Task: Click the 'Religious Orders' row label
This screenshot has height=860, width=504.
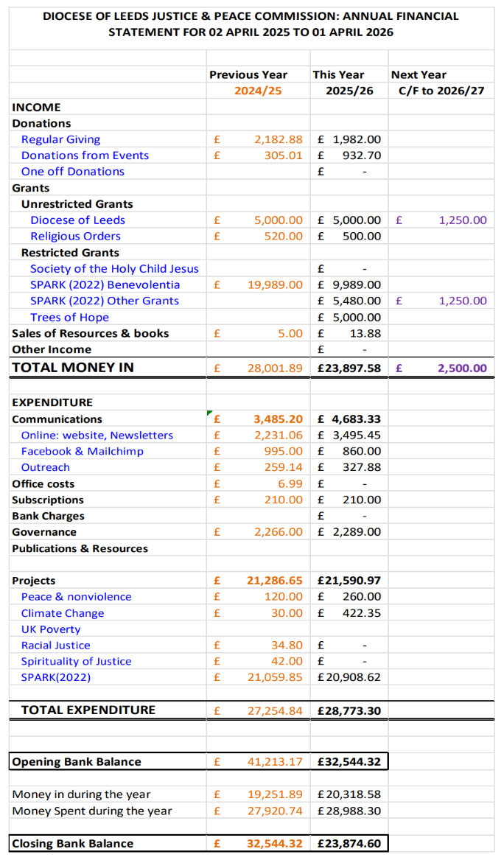Action: tap(76, 237)
